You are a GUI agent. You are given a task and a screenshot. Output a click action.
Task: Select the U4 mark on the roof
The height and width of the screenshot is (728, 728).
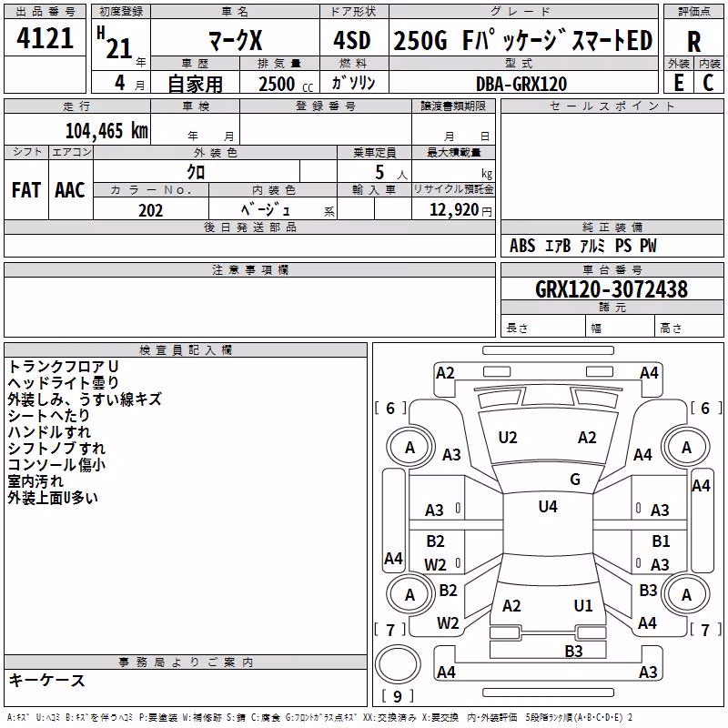[548, 507]
